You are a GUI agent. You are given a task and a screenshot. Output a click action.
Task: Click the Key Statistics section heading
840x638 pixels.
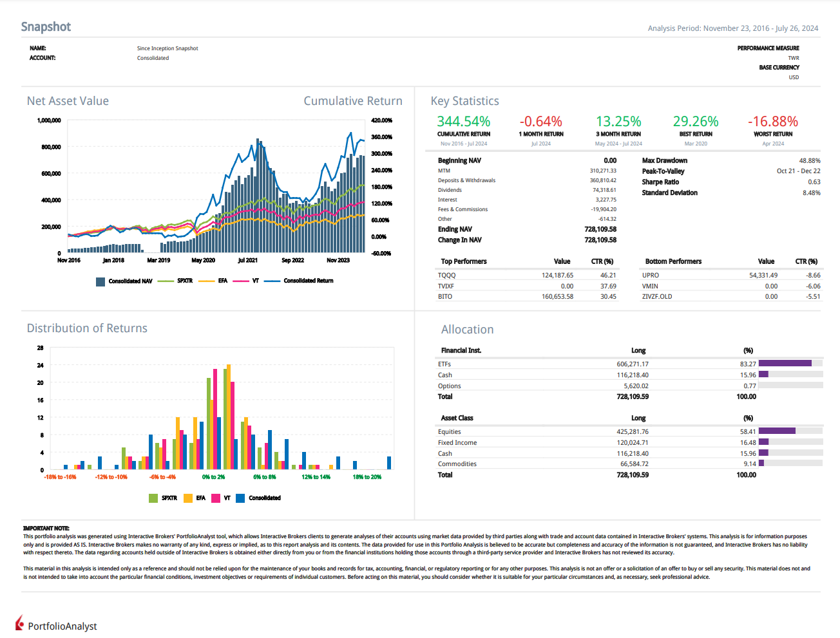coord(464,101)
